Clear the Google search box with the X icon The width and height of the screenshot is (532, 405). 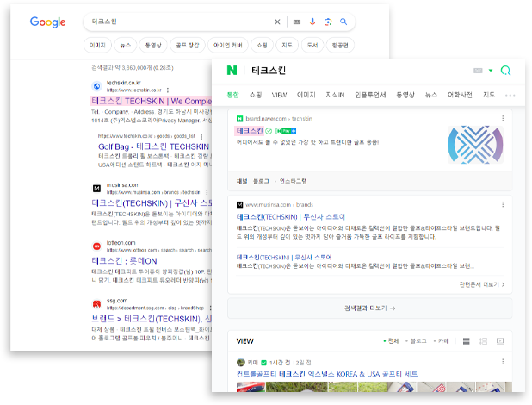tap(277, 22)
